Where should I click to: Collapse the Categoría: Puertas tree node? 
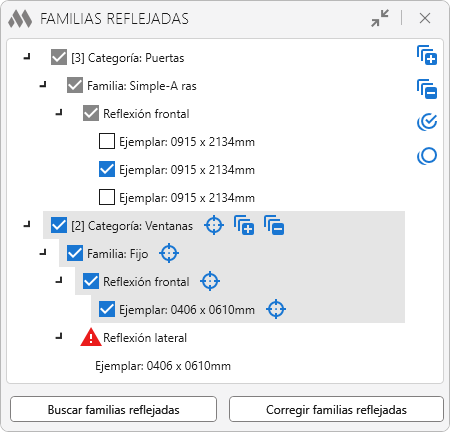click(27, 57)
